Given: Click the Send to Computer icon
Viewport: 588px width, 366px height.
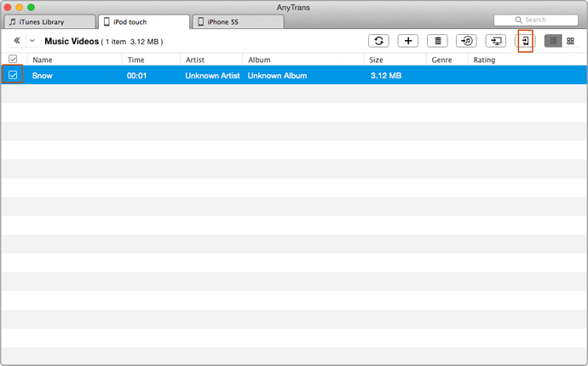Looking at the screenshot, I should (496, 41).
